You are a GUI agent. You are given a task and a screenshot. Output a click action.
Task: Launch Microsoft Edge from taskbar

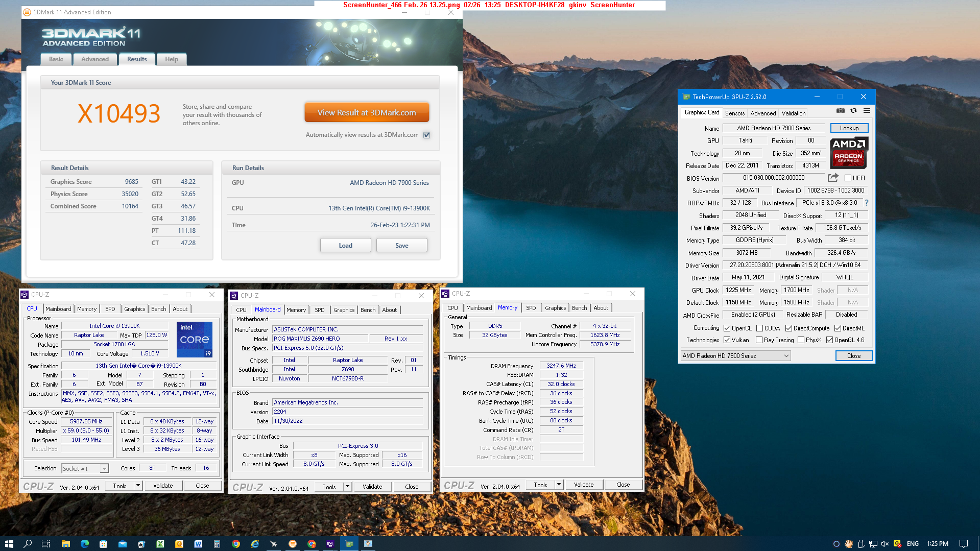click(84, 543)
